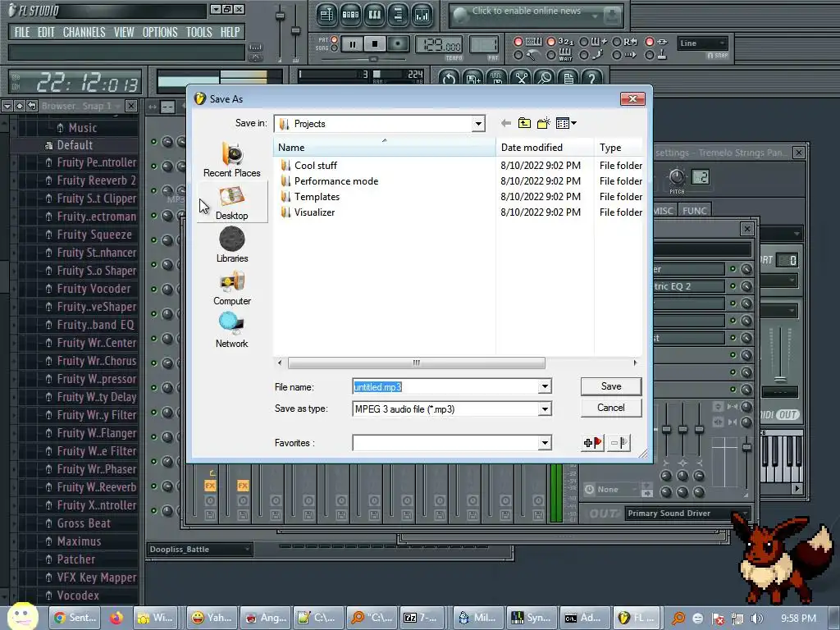The image size is (840, 630).
Task: Open the FILE menu
Action: tap(22, 32)
